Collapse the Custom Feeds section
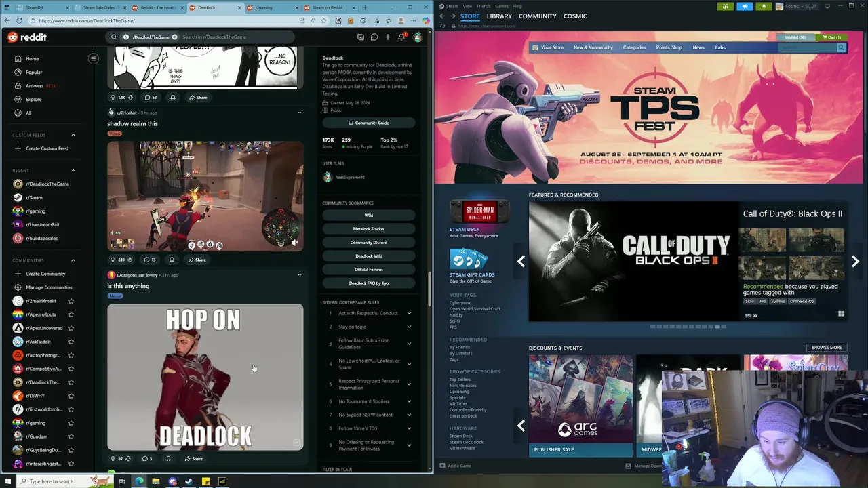868x488 pixels. (73, 135)
